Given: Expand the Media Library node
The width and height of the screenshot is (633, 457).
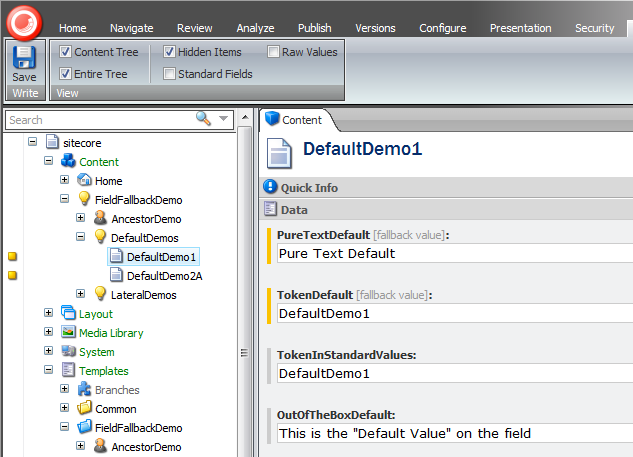Looking at the screenshot, I should click(x=48, y=331).
